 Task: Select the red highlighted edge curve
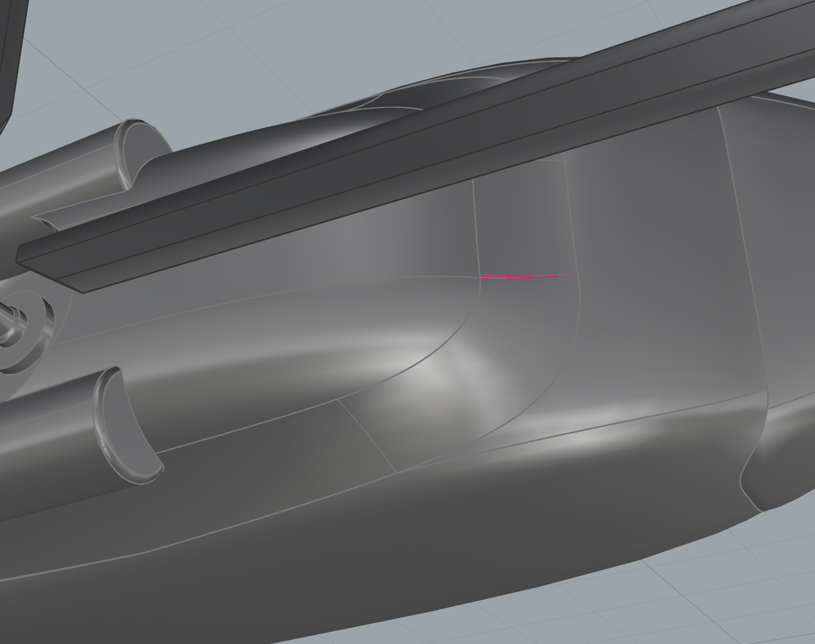coord(528,277)
